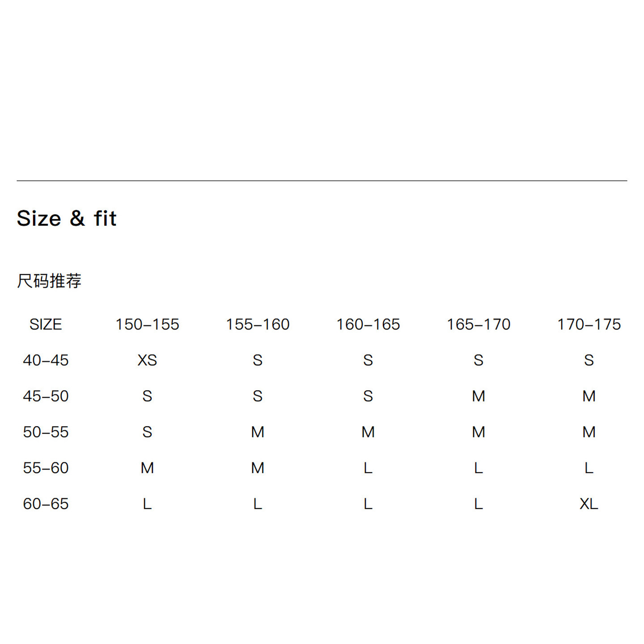644x644 pixels.
Task: Select the 165–170 column header
Action: point(479,324)
